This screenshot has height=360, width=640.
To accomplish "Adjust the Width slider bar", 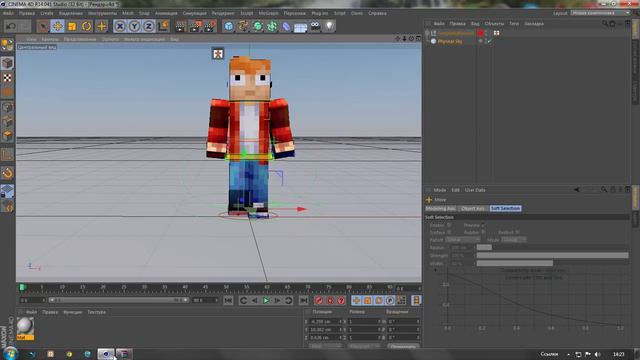I will (553, 264).
